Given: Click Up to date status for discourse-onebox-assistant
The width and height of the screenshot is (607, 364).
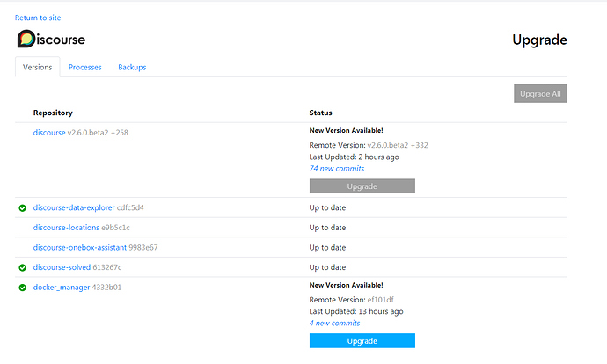Looking at the screenshot, I should [x=327, y=248].
